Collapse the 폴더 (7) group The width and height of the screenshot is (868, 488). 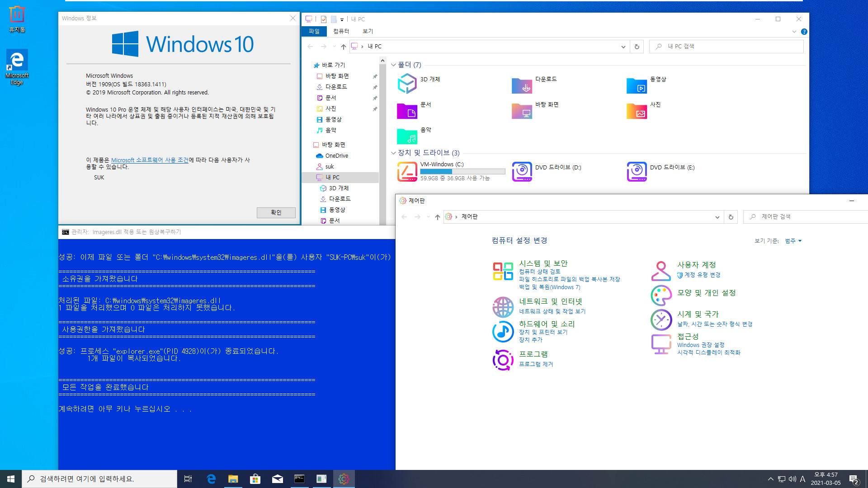click(x=393, y=65)
